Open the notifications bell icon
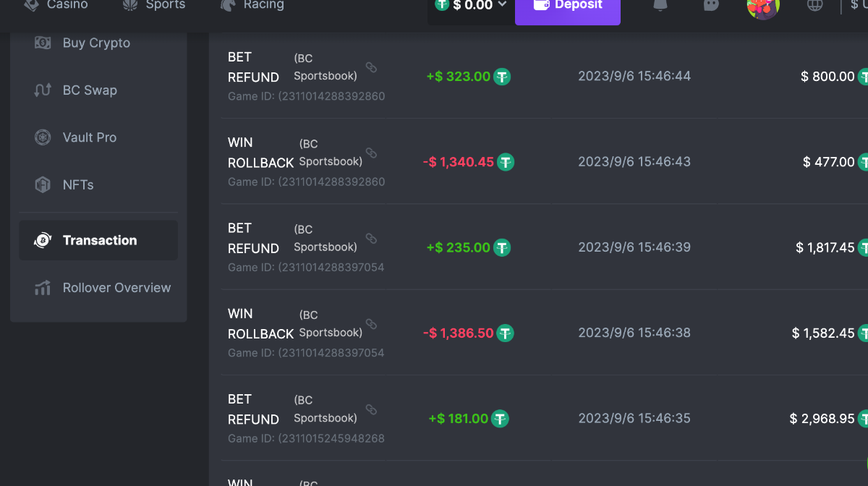Screen dimensions: 868x486 pos(660,5)
